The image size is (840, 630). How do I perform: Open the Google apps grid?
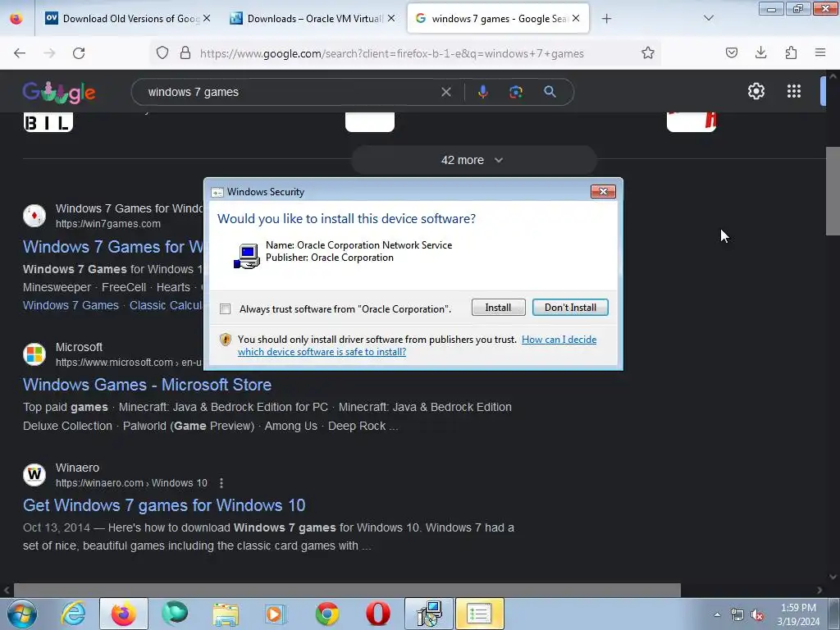click(794, 91)
